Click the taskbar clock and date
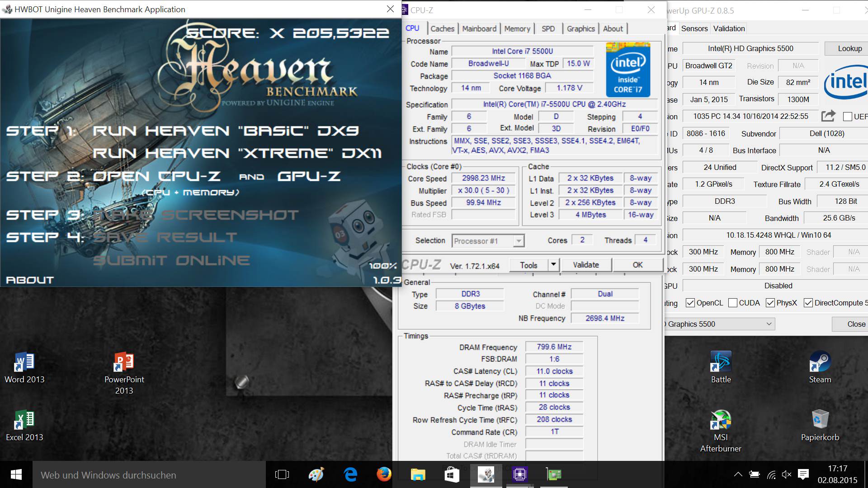Screen dimensions: 868x488 837,474
